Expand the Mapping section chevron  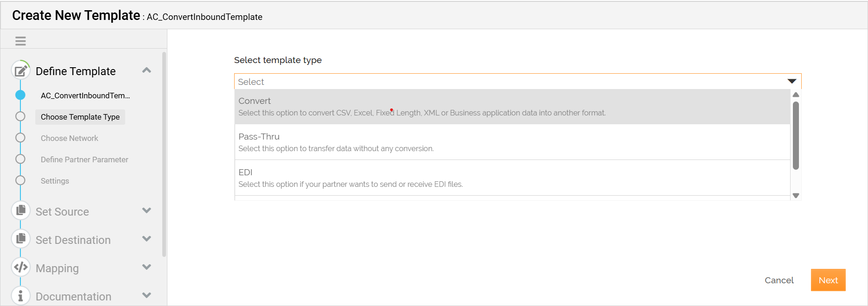(147, 267)
